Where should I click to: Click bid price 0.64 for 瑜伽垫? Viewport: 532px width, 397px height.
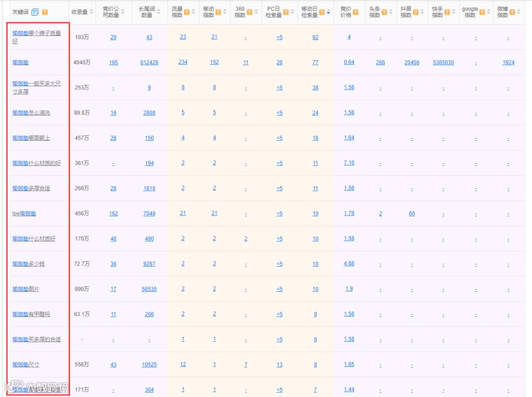tap(349, 62)
